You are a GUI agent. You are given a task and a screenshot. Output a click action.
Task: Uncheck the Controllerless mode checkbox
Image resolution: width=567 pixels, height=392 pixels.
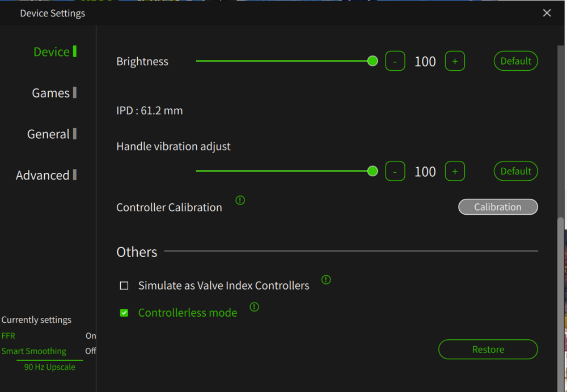tap(124, 313)
